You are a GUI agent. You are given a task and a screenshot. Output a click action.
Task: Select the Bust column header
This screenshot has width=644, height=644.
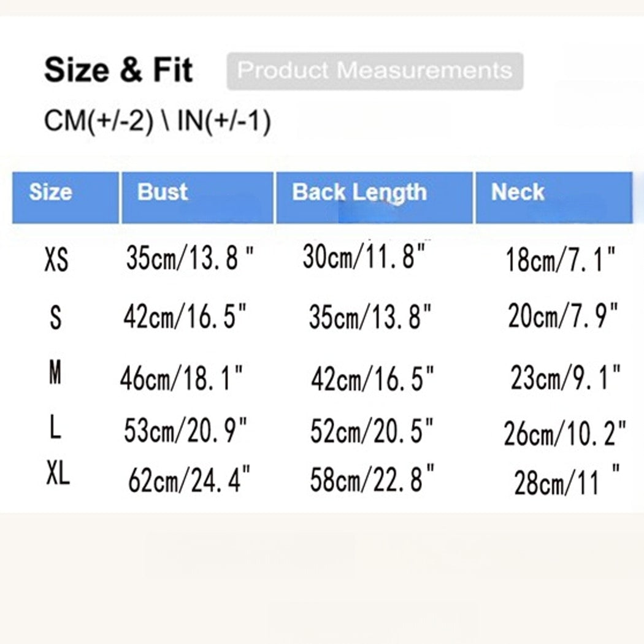[197, 197]
